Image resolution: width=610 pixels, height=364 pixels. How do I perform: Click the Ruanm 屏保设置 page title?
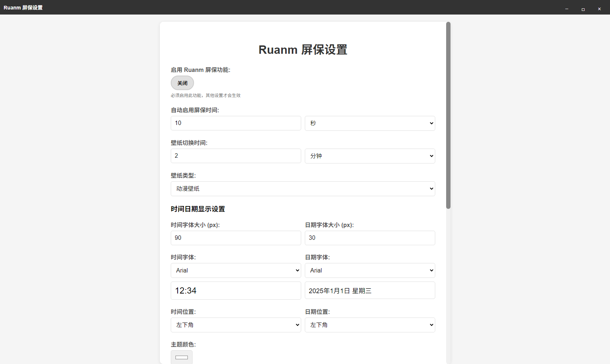[303, 50]
